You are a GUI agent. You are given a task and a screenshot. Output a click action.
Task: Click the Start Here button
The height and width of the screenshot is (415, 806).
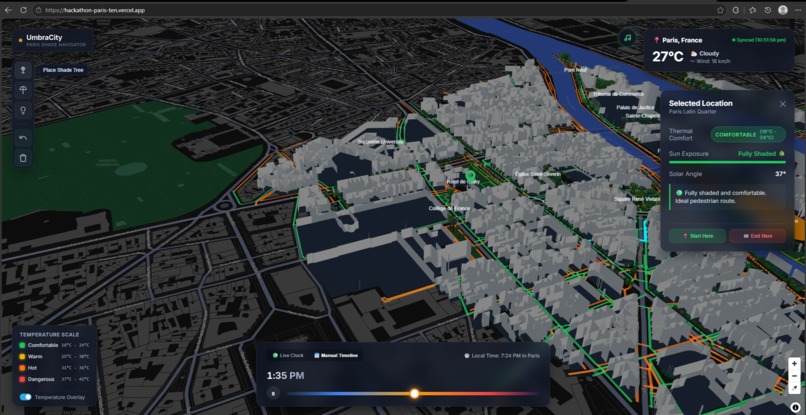coord(697,236)
